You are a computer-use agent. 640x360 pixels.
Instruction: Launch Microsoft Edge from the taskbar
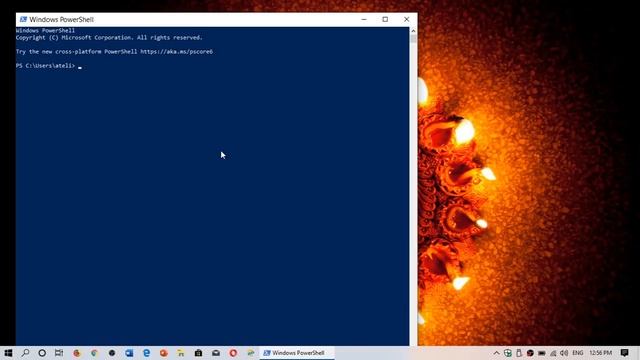[147, 353]
